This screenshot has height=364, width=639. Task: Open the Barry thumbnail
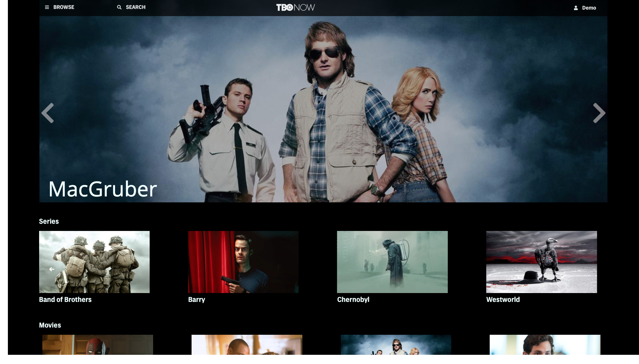click(x=243, y=262)
